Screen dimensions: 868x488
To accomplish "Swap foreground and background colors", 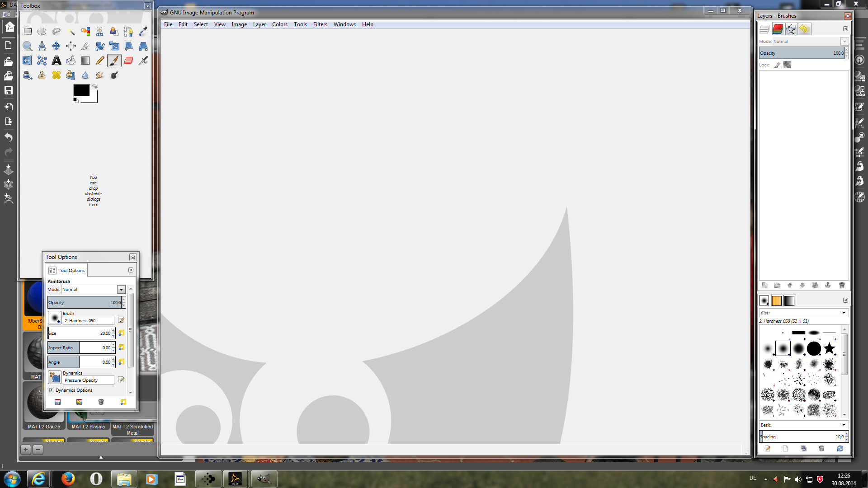I will 95,87.
